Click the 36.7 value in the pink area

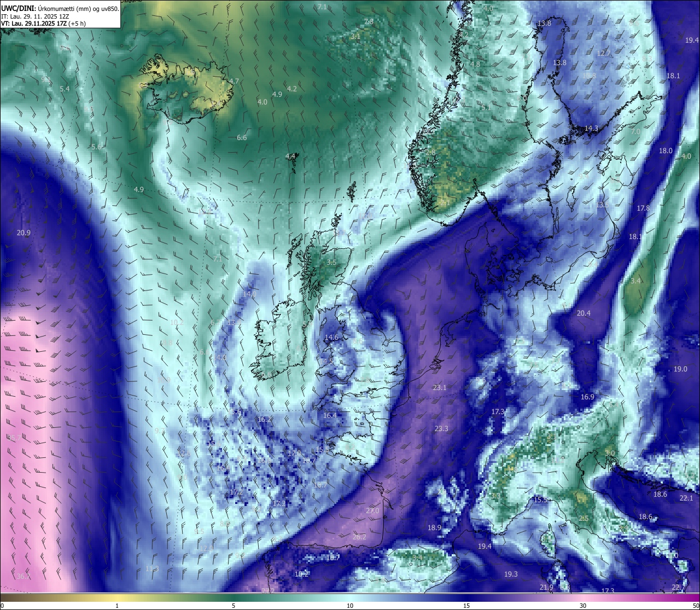pyautogui.click(x=22, y=577)
